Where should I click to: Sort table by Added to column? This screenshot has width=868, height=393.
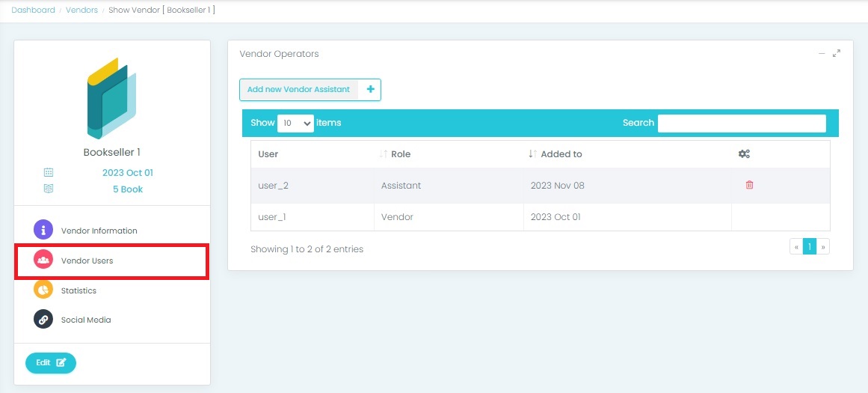[561, 154]
